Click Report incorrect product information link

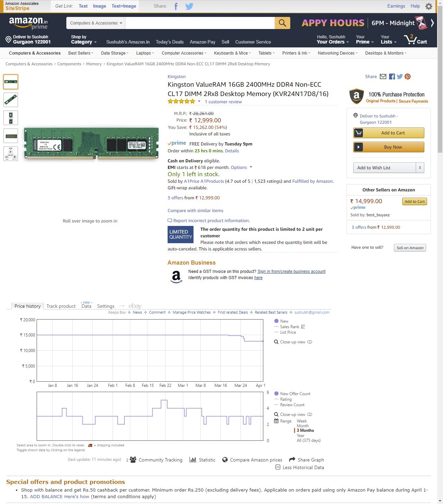[x=211, y=221]
